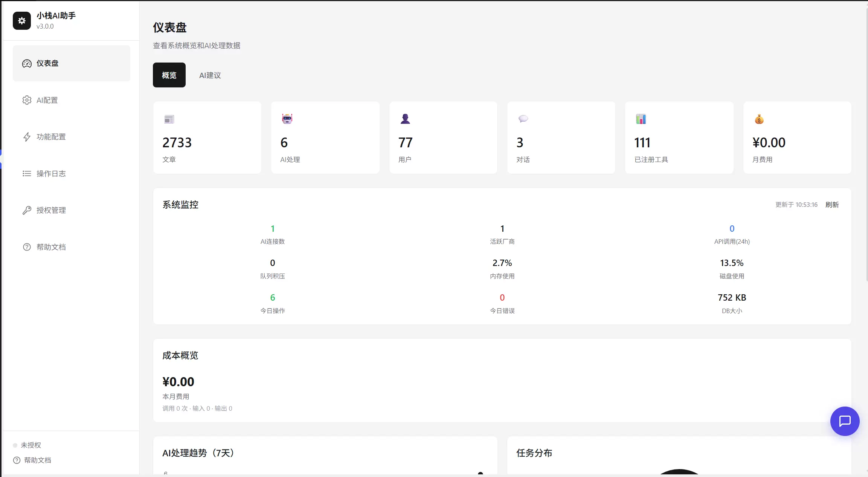Click the 2733 文章 stat card
Viewport: 868px width, 477px height.
tap(207, 138)
